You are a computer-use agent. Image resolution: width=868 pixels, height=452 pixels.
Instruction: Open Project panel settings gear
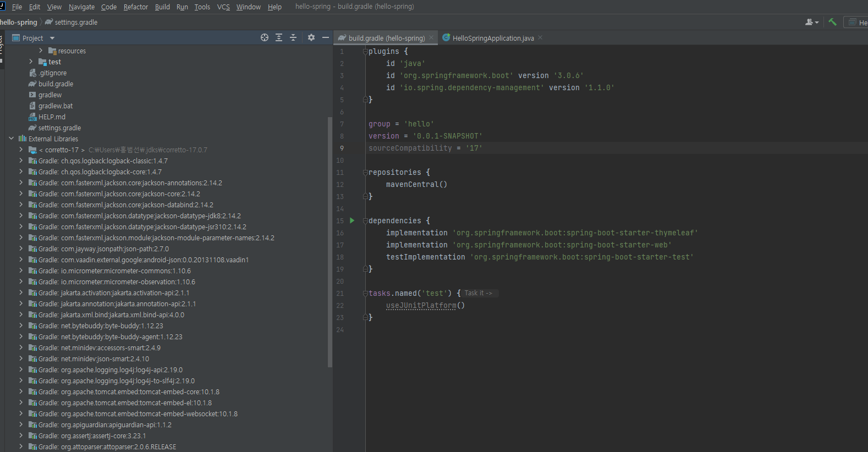click(311, 37)
